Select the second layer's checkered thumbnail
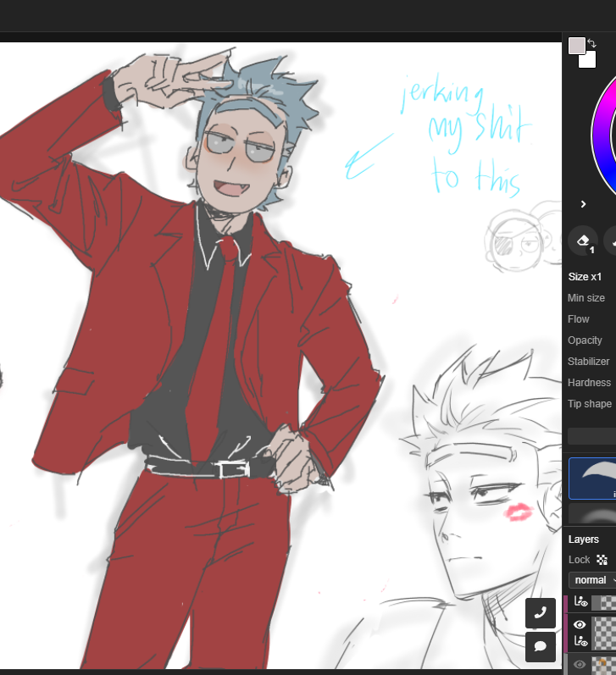 [x=604, y=634]
